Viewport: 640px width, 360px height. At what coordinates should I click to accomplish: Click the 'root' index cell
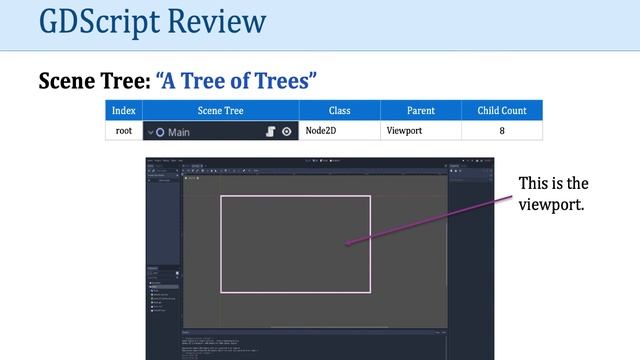coord(124,131)
